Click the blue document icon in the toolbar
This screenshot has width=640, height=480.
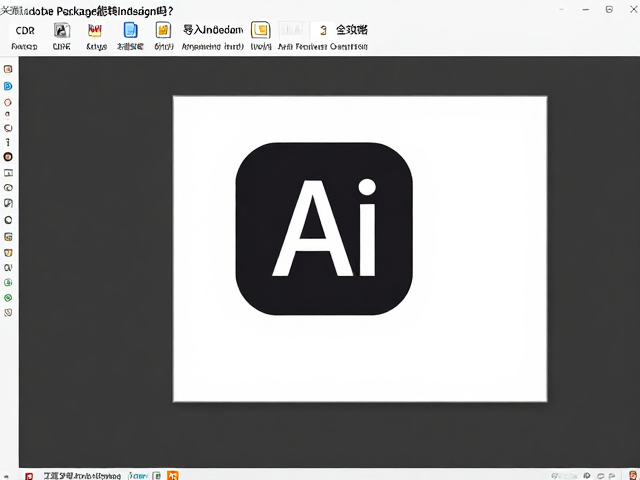pyautogui.click(x=131, y=30)
